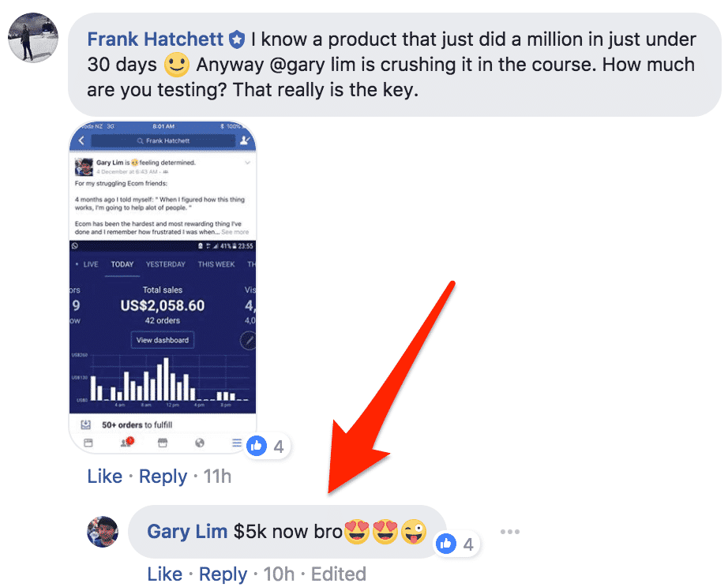Click the thumbs-up reaction on the image
The image size is (728, 587).
point(257,447)
